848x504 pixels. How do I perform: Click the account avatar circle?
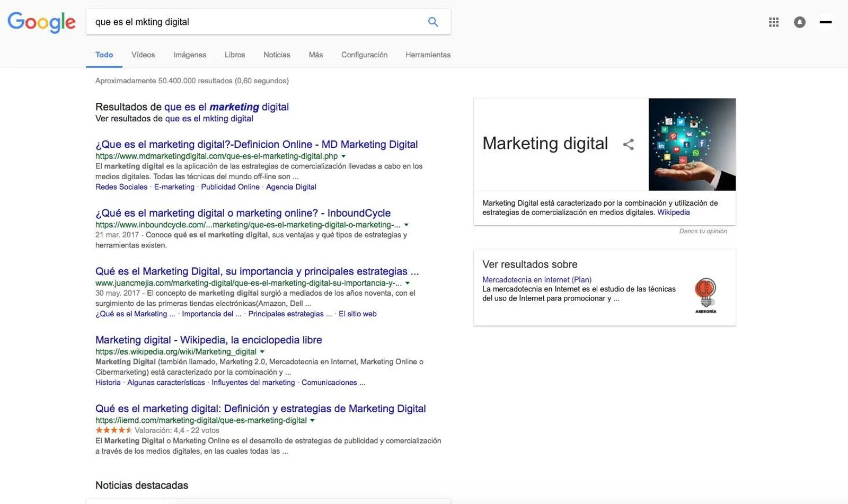(x=826, y=22)
